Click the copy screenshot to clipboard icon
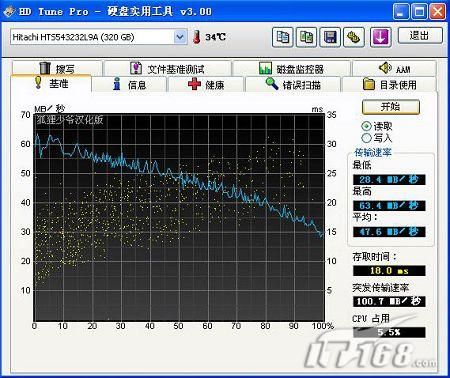Screen dimensions: 450x378 pos(306,37)
